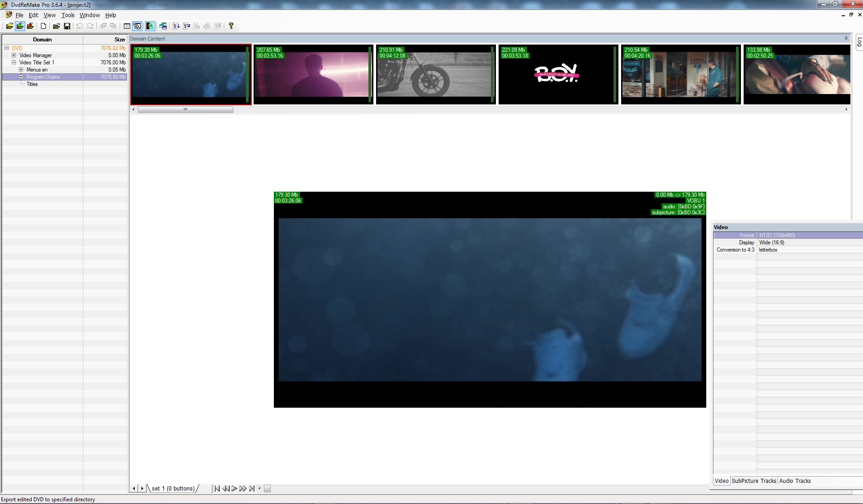863x504 pixels.
Task: Click the Domain column header
Action: tap(42, 40)
